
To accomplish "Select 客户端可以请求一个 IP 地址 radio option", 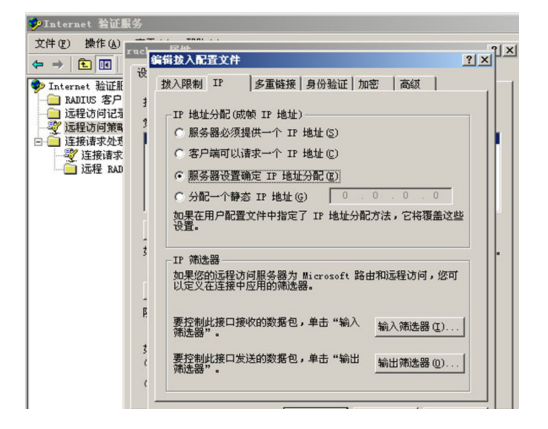I will coord(179,154).
